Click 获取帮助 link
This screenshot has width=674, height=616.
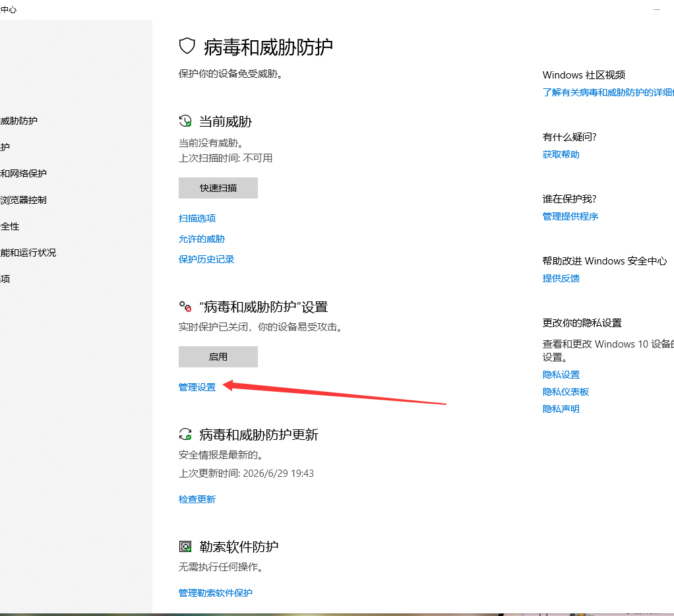click(561, 154)
